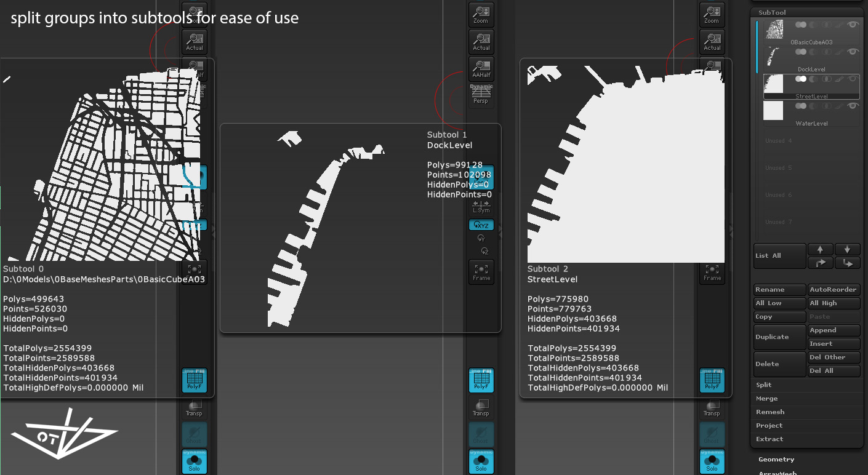Click the Delete subtool button

point(780,364)
